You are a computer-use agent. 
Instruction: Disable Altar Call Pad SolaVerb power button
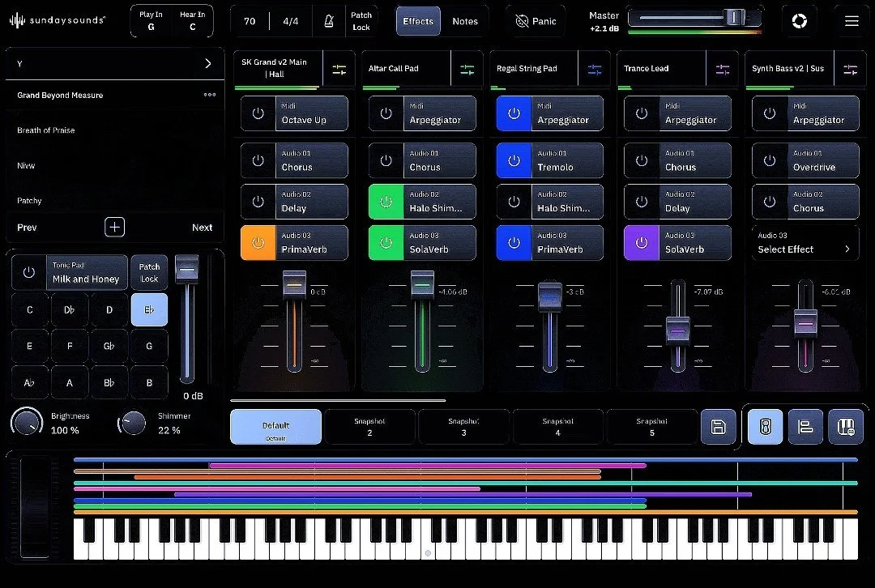(386, 243)
